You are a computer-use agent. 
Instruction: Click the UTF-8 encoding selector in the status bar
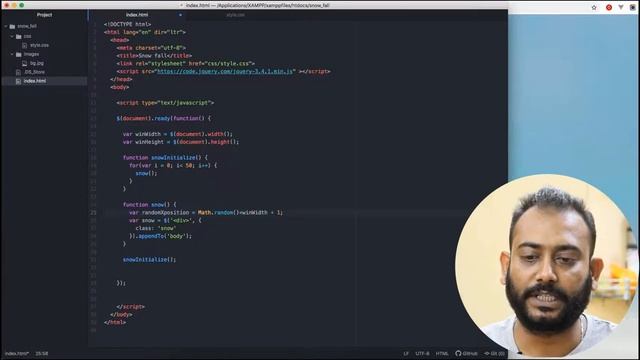[x=422, y=353]
